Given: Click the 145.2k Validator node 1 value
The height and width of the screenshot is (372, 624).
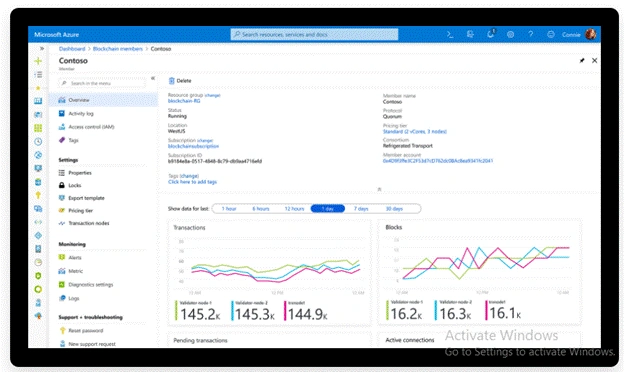Looking at the screenshot, I should [200, 314].
